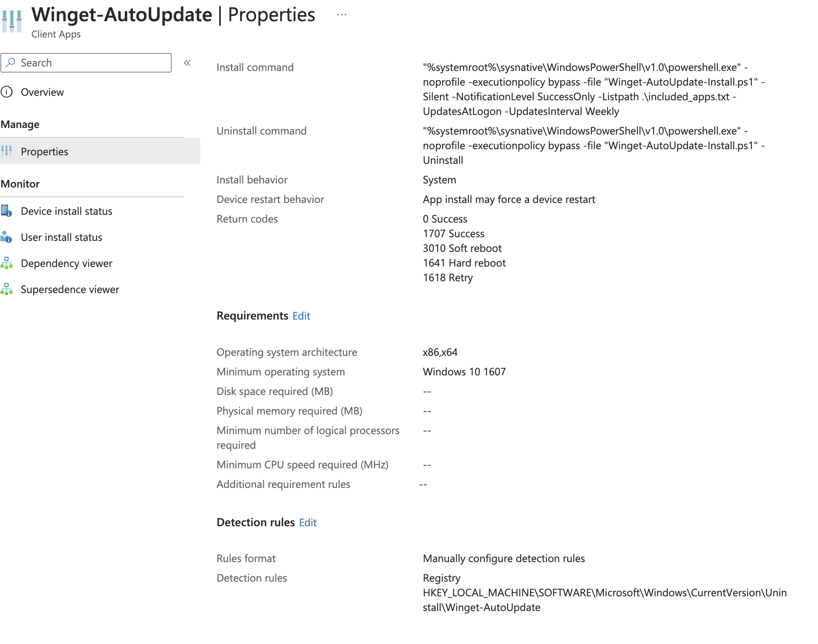Screen dimensions: 818x644
Task: Open the Dependency viewer icon
Action: [7, 263]
